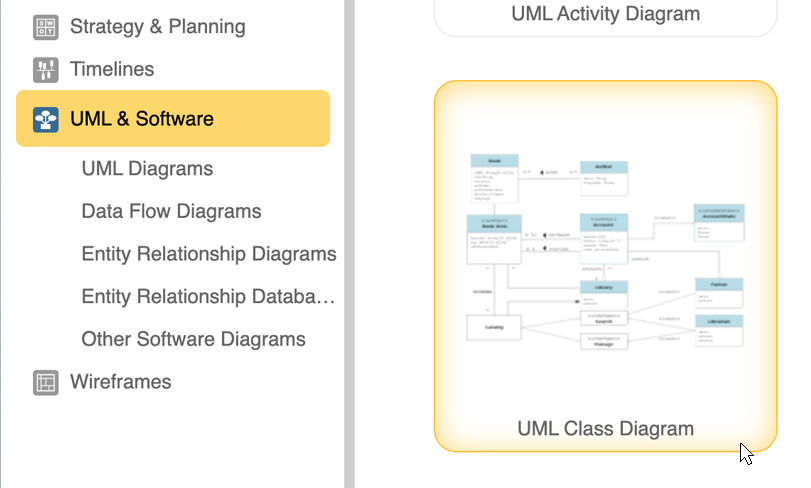The height and width of the screenshot is (488, 811).
Task: Click the vertical scrollbar beside the category list
Action: click(350, 244)
